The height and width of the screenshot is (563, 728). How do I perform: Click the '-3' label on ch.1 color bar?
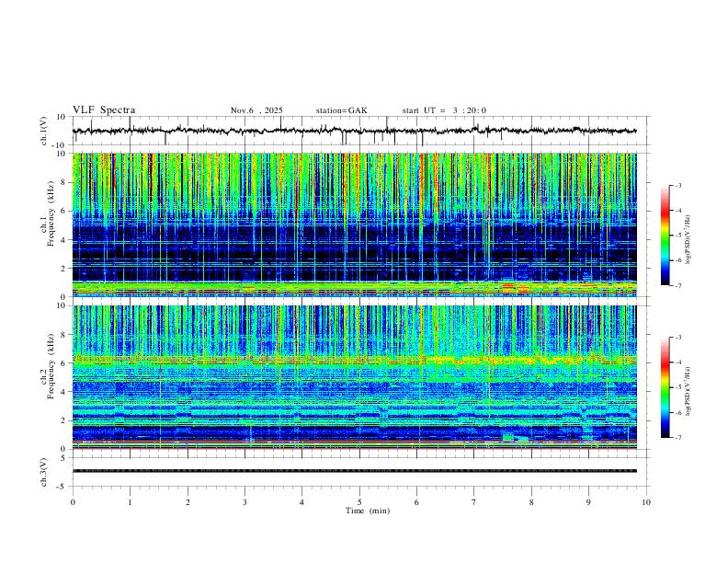[x=678, y=185]
